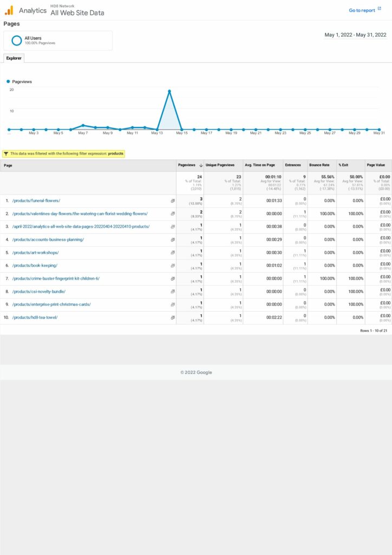Select the Explorer tab
Image resolution: width=392 pixels, height=555 pixels.
tap(14, 58)
